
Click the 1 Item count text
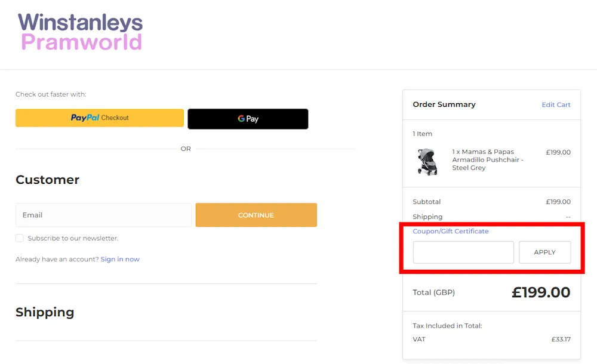click(422, 134)
